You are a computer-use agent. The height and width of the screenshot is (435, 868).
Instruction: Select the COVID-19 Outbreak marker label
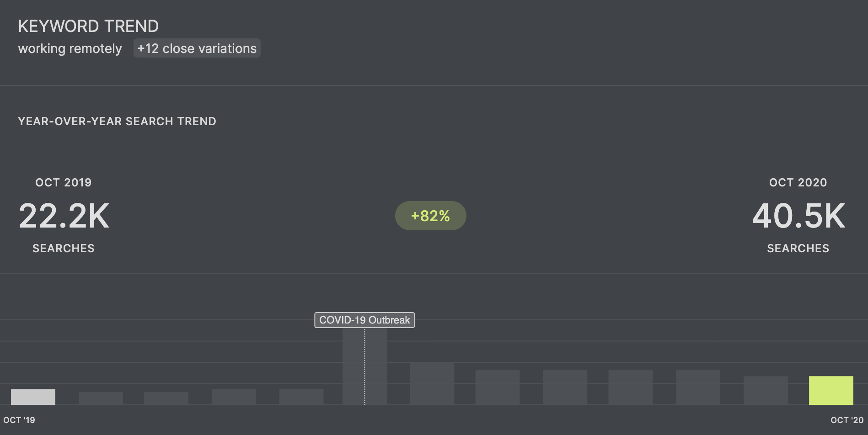click(364, 320)
